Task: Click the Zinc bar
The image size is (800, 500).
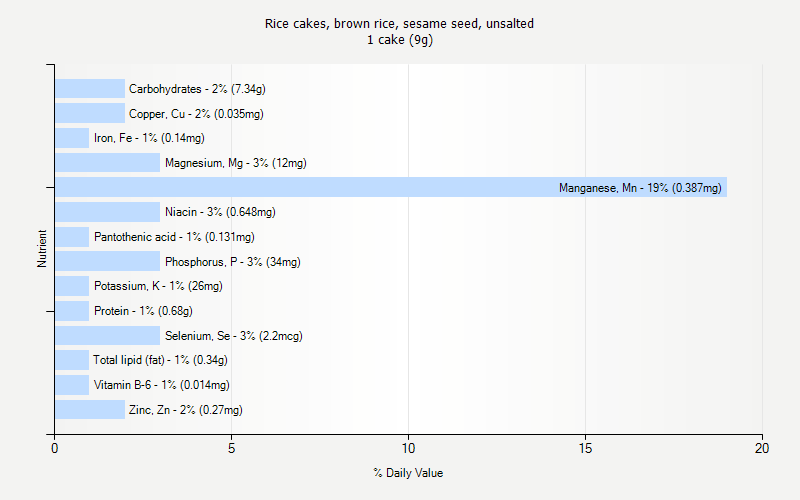Action: point(90,409)
